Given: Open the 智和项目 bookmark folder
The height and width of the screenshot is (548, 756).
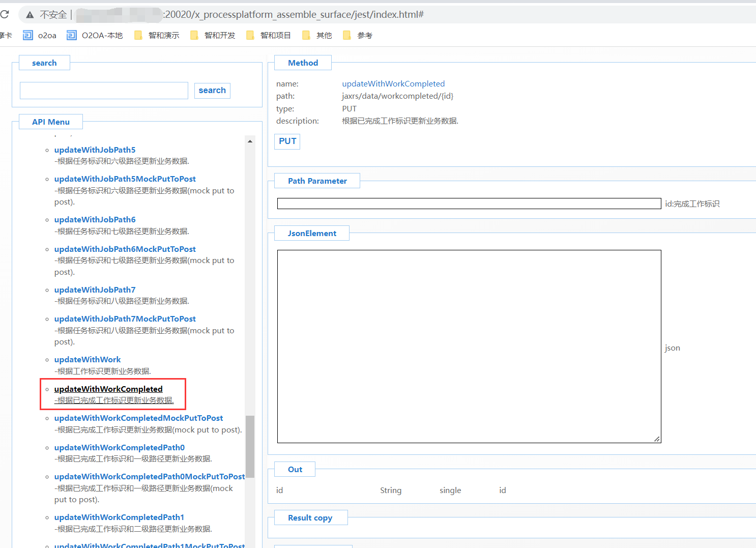Looking at the screenshot, I should pos(269,35).
